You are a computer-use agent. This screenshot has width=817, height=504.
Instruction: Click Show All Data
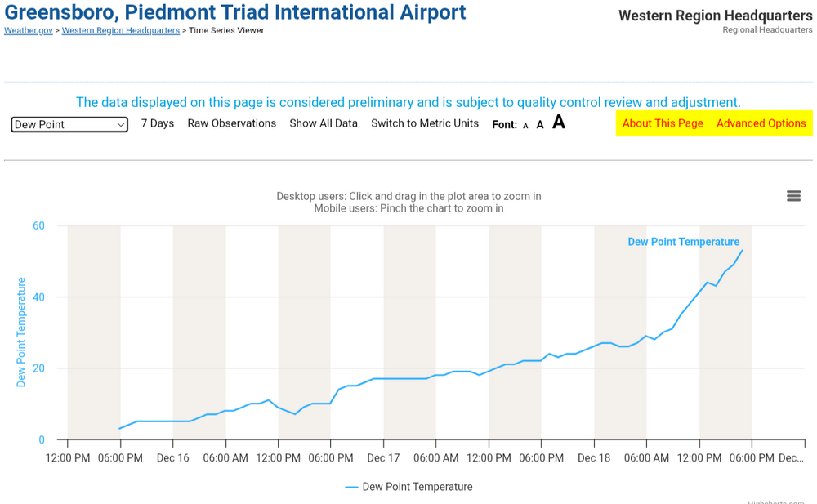(x=324, y=123)
